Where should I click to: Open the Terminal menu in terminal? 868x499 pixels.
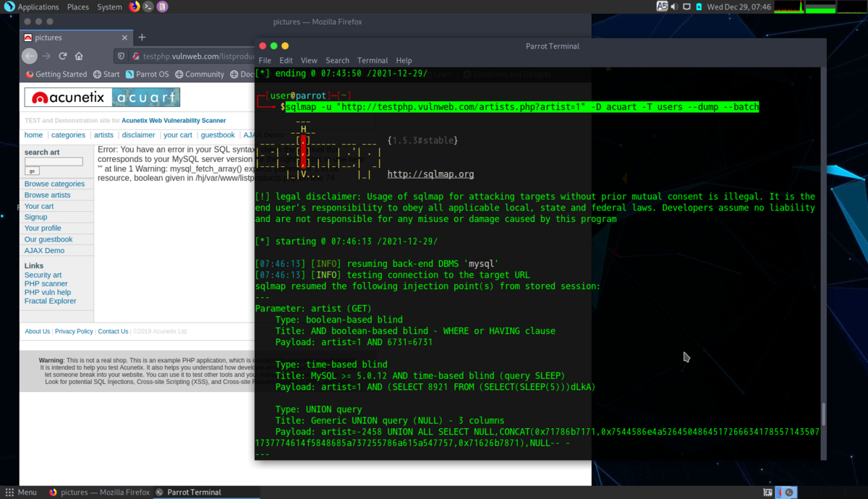click(x=373, y=61)
